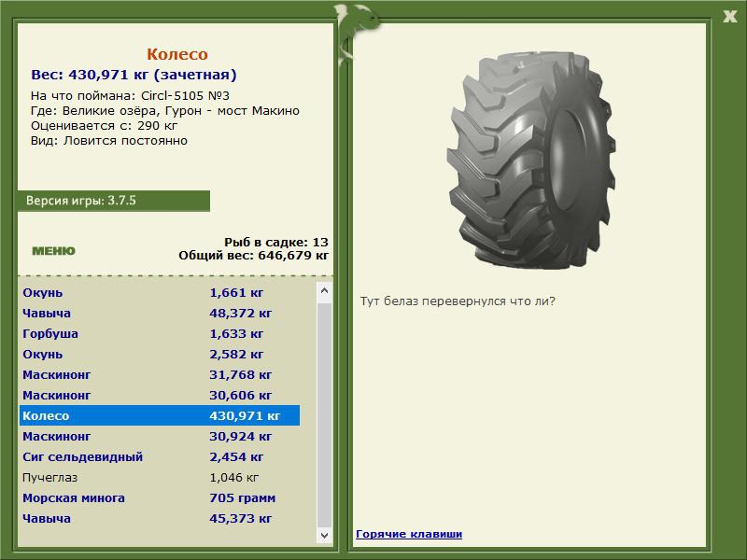Select the Маскинонг 30,606 кг row
This screenshot has height=560, width=747.
pos(160,395)
